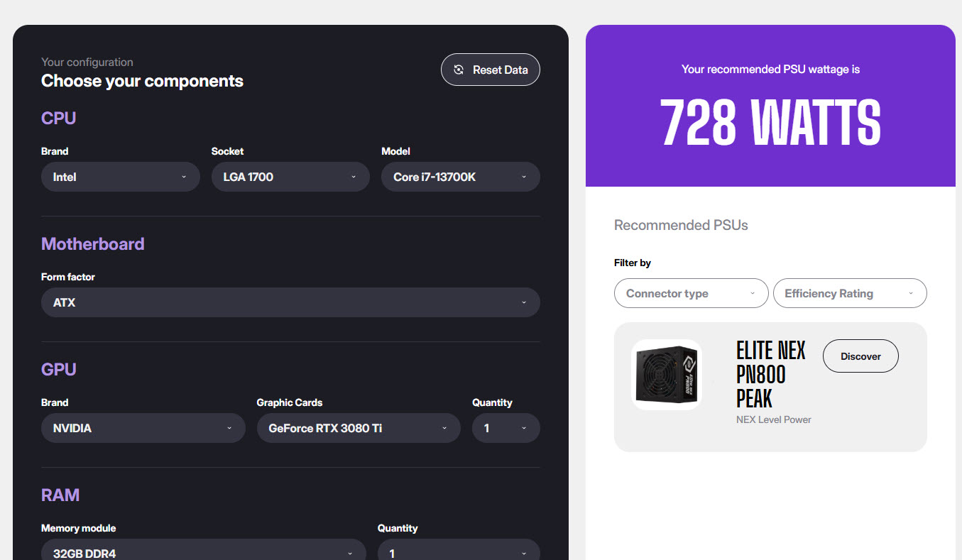Click the GPU section heading
The width and height of the screenshot is (962, 560).
59,369
